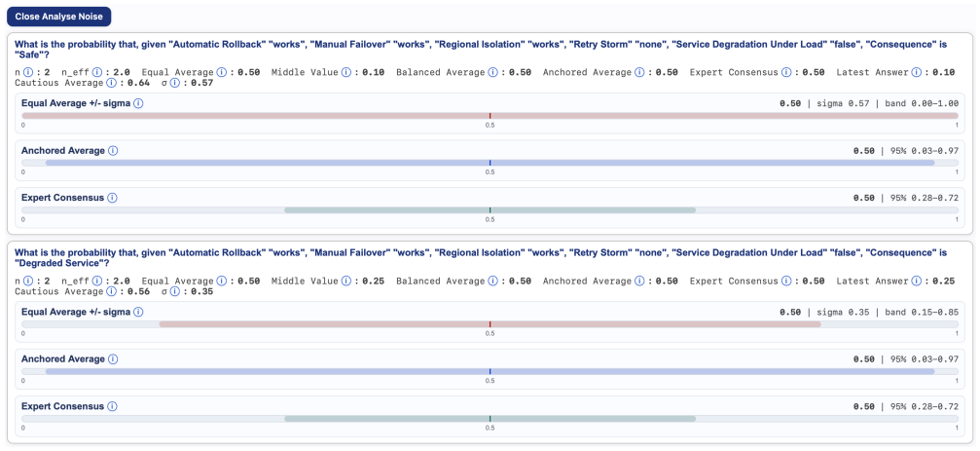Screen dimensions: 980x451
Task: Click the Close Analyse Noise button
Action: click(58, 17)
